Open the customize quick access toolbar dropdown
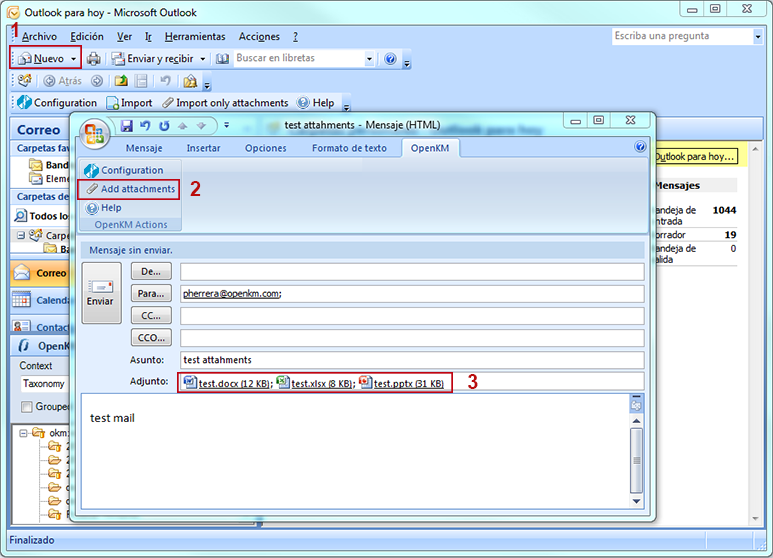 pyautogui.click(x=226, y=125)
